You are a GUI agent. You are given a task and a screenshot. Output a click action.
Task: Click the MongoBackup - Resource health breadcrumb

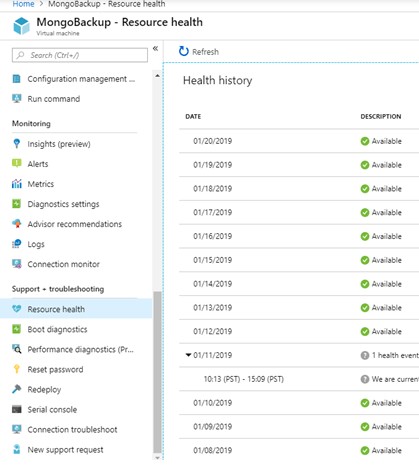[107, 4]
